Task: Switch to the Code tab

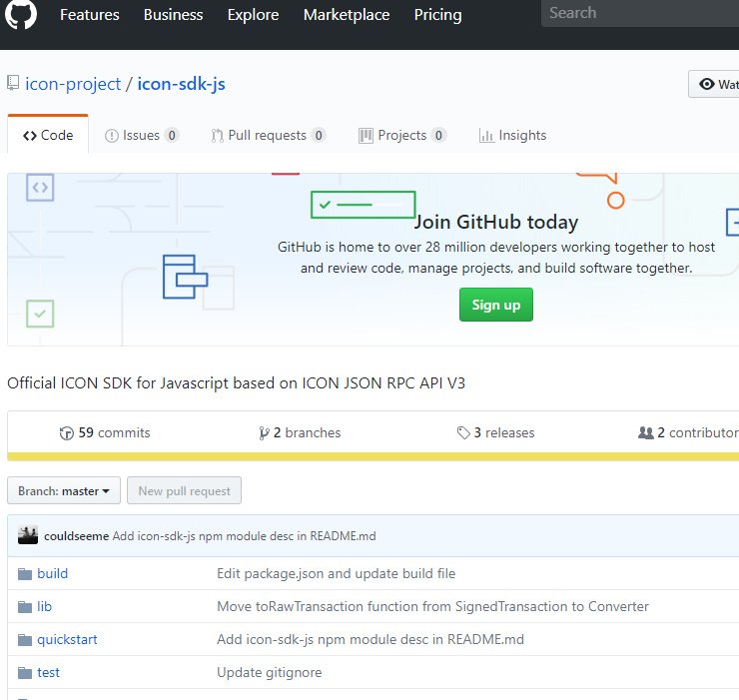Action: (48, 135)
